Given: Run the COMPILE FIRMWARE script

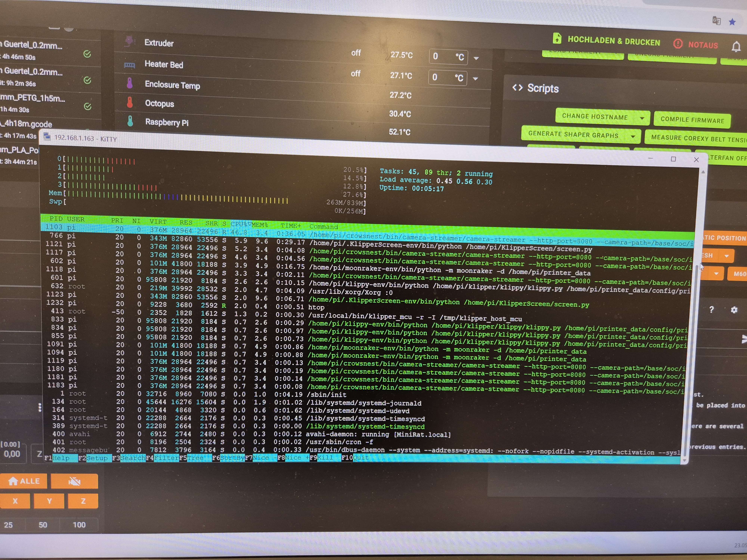Looking at the screenshot, I should pos(692,120).
